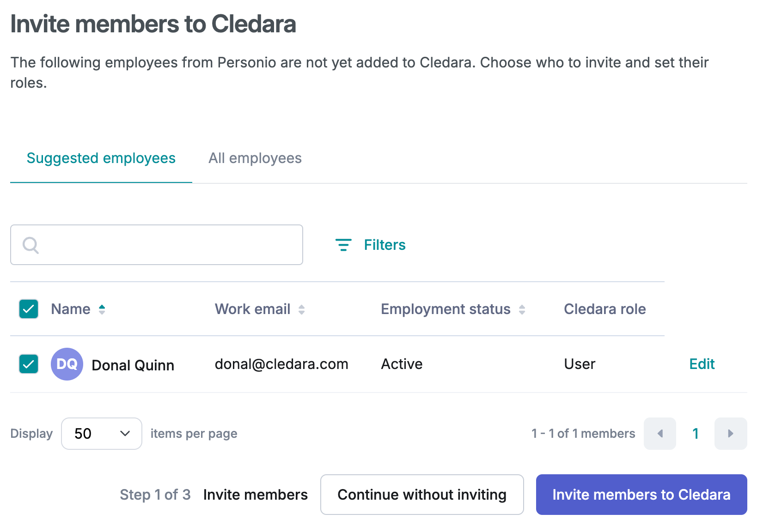Image resolution: width=757 pixels, height=532 pixels.
Task: Open the items per page dropdown
Action: [x=102, y=434]
